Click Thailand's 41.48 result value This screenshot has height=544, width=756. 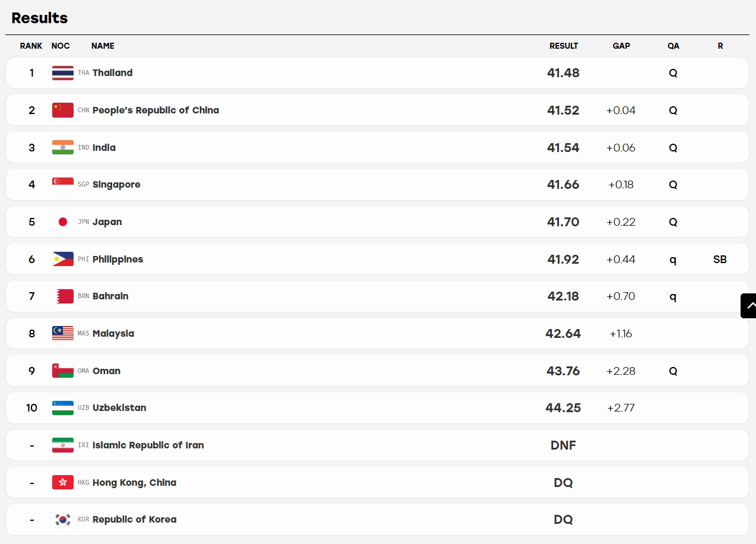click(x=563, y=73)
